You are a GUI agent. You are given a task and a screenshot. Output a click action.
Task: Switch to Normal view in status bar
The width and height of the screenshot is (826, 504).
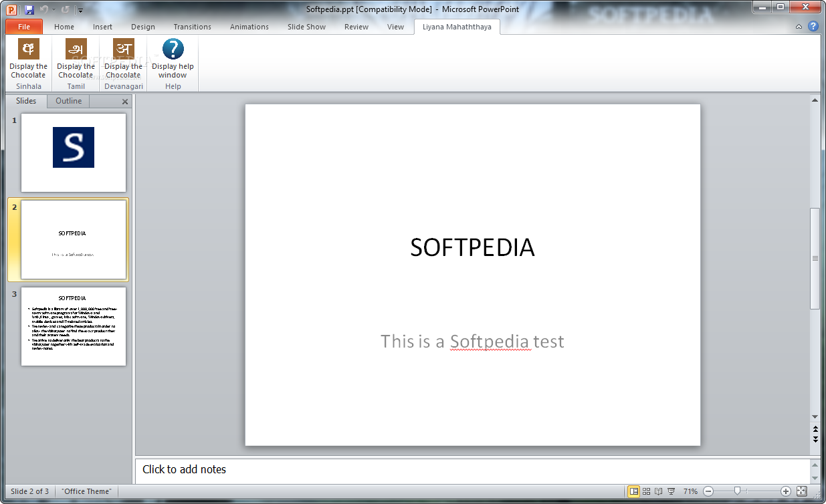pyautogui.click(x=633, y=491)
